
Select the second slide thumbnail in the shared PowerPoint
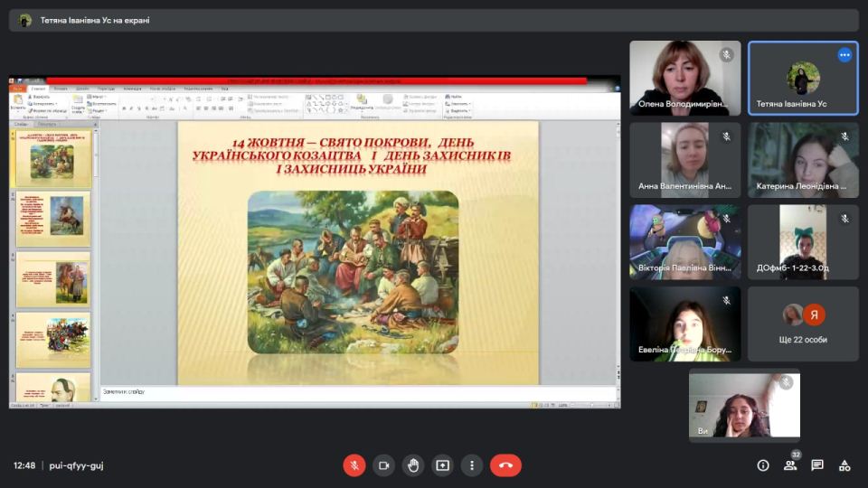[53, 219]
